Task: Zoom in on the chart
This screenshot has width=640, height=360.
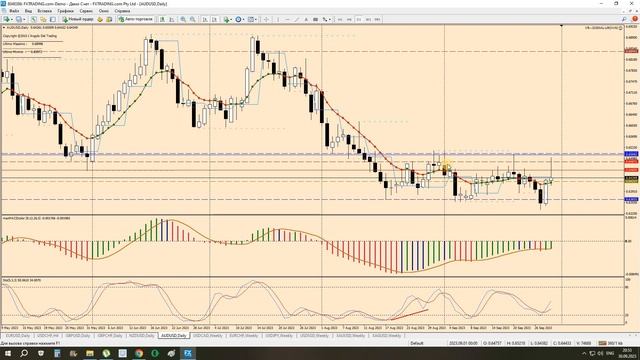Action: click(x=183, y=19)
